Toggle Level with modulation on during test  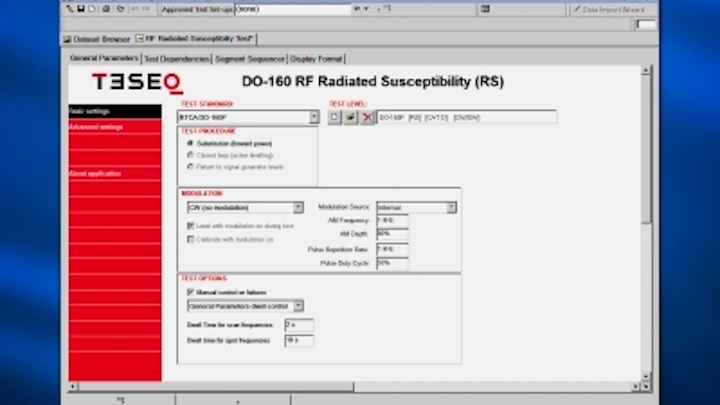click(x=191, y=226)
